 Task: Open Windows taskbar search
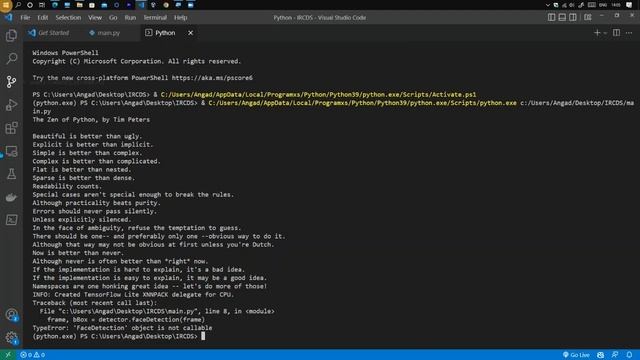[x=18, y=5]
